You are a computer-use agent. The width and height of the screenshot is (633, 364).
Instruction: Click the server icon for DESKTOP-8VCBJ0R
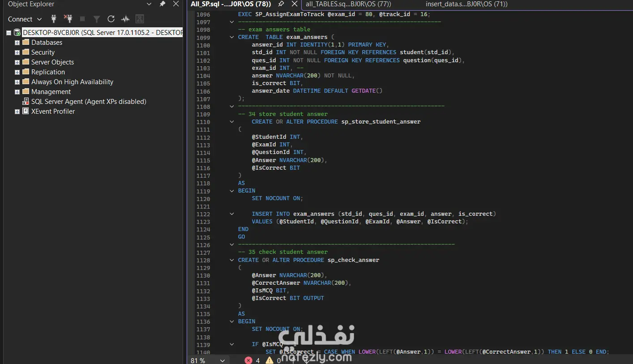pos(17,32)
